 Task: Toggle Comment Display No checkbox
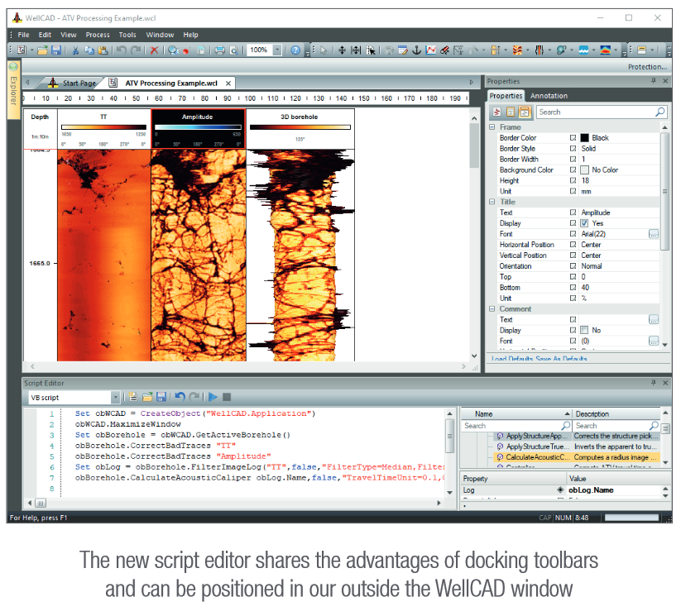click(x=584, y=331)
